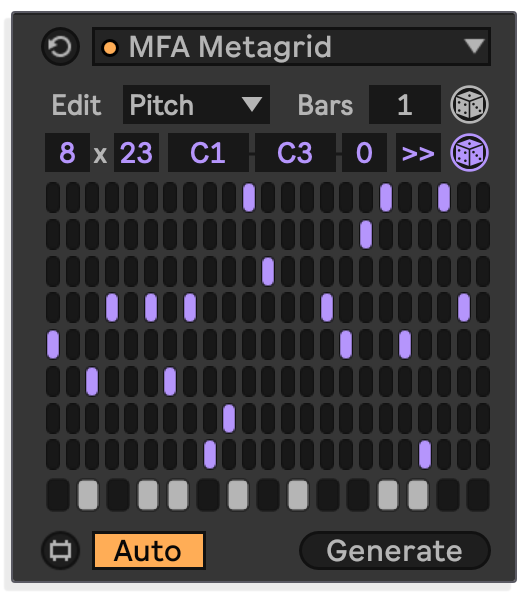
Task: Select the Bars value field showing 1
Action: (x=405, y=105)
